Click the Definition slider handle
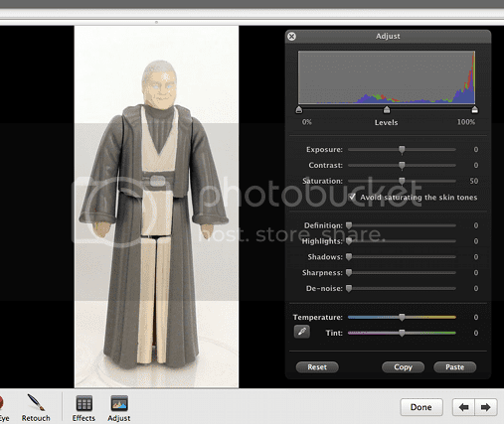 click(x=349, y=225)
